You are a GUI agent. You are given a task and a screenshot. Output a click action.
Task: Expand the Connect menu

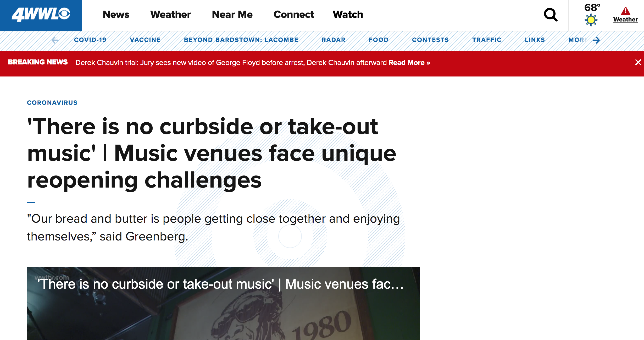click(x=293, y=15)
